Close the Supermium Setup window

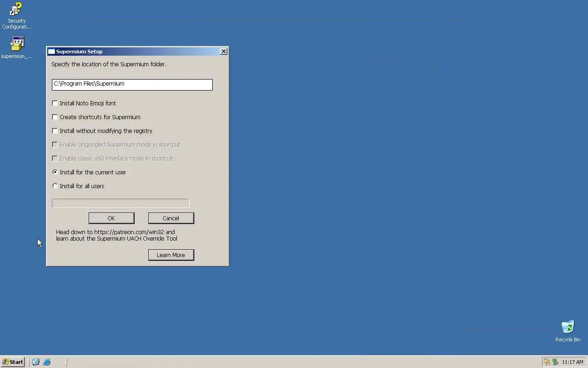224,52
